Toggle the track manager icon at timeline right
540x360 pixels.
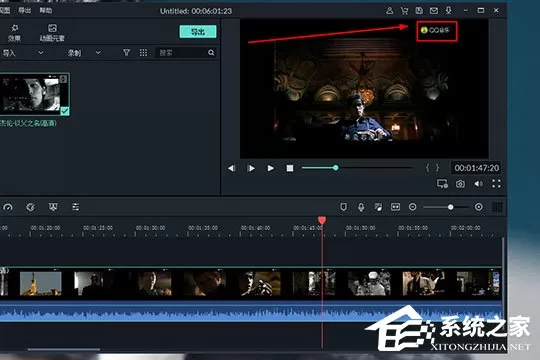click(497, 207)
